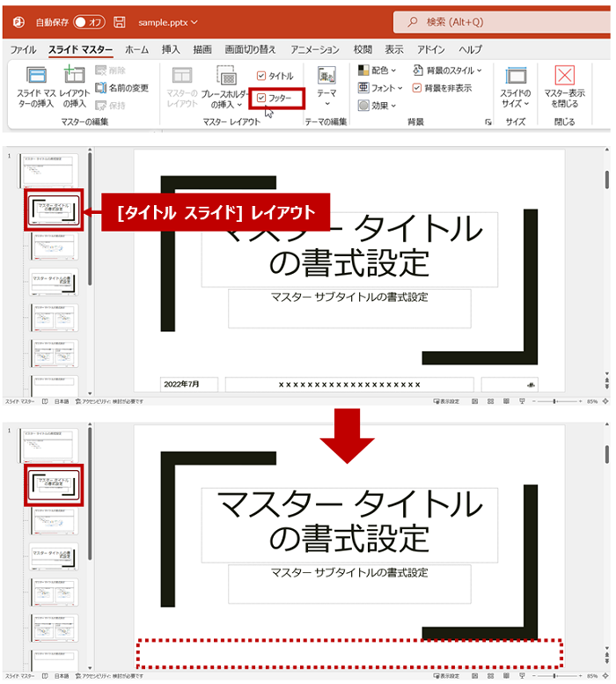Screen dimensions: 616x684
Task: Click the search box in title bar
Action: (502, 21)
